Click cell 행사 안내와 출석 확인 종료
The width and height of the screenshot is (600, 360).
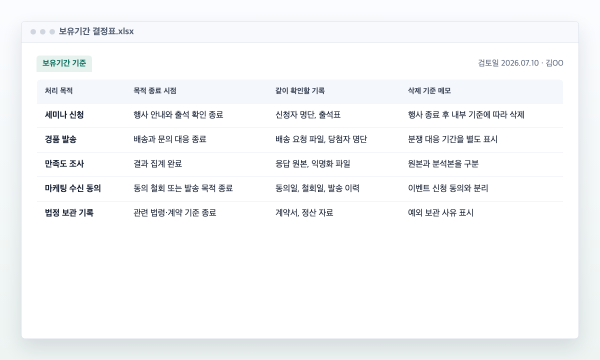point(178,115)
